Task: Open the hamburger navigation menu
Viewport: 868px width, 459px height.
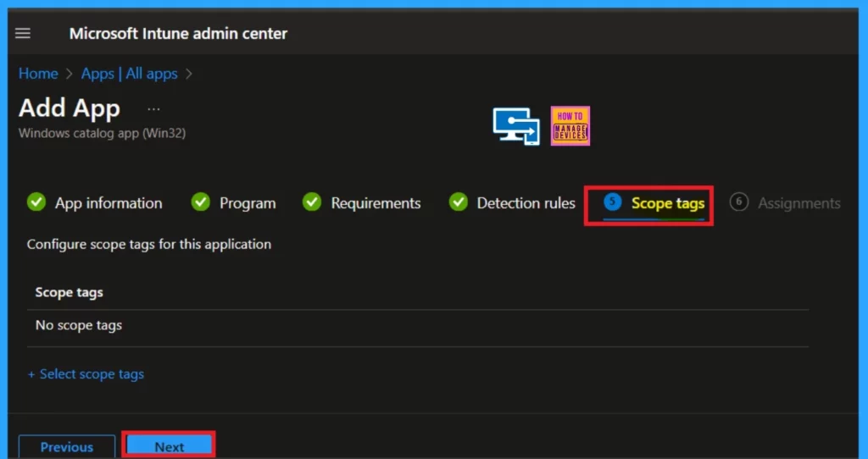Action: [23, 33]
